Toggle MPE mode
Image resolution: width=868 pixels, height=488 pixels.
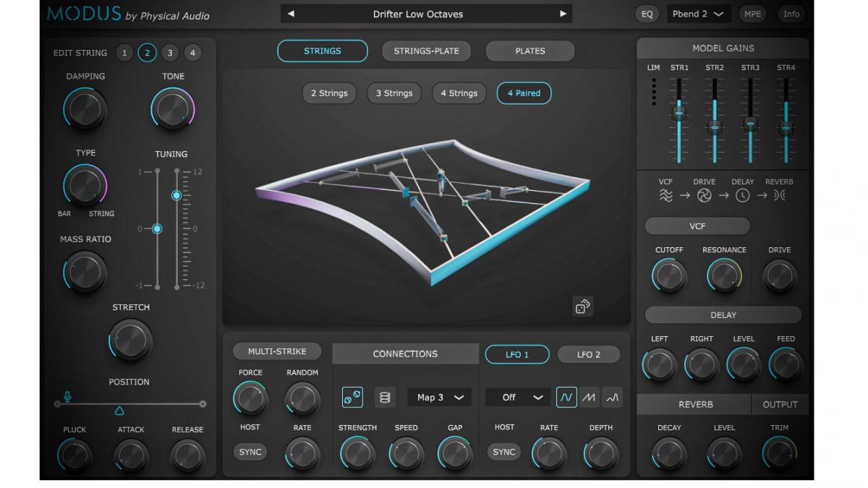753,14
